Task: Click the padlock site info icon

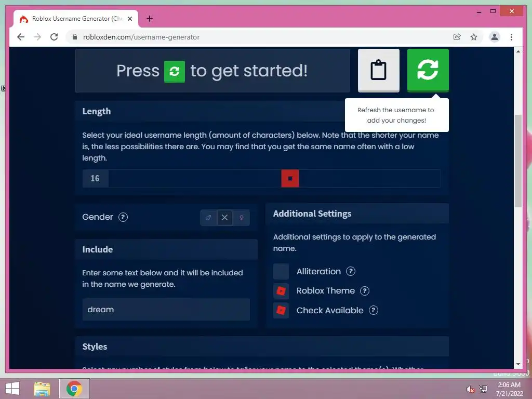Action: [x=75, y=37]
